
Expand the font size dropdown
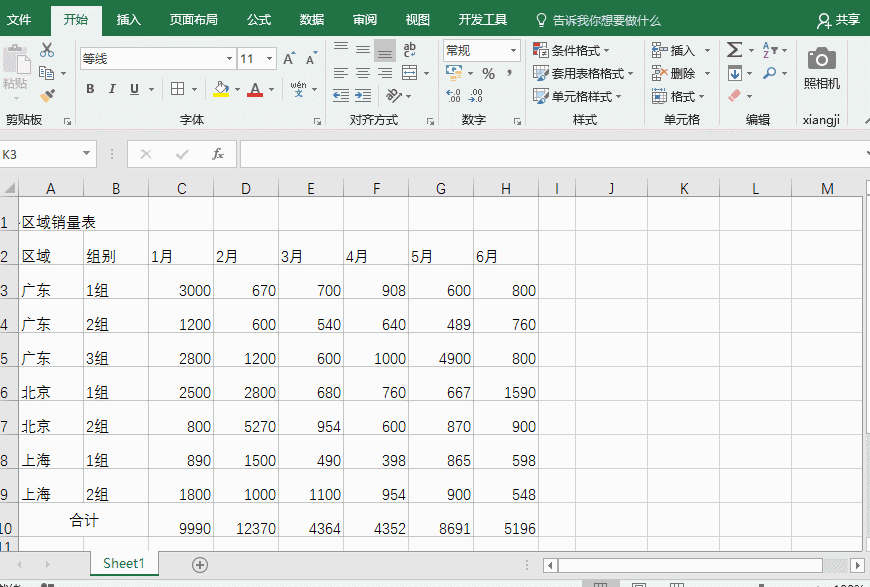273,59
